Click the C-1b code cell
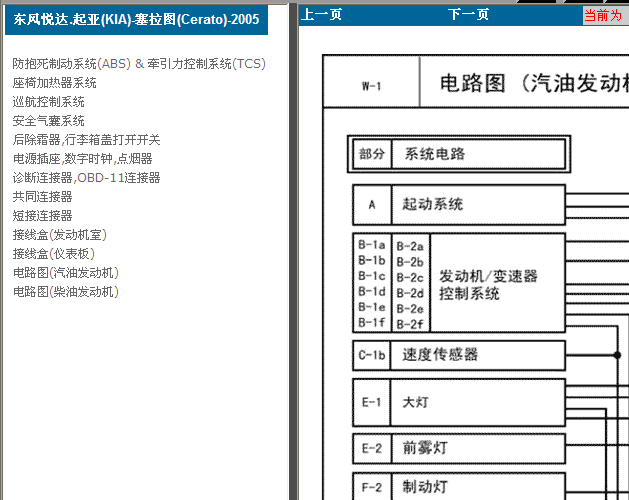This screenshot has height=500, width=629. 371,356
